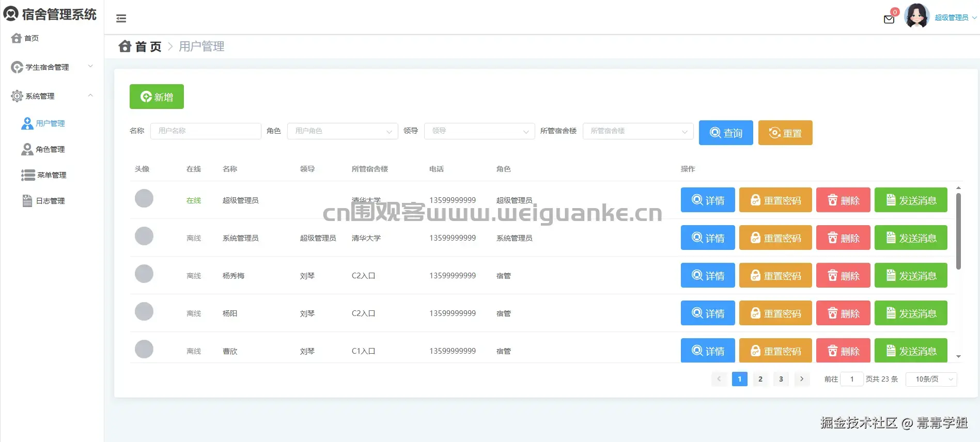Screen dimensions: 980x442
Task: Go to previous page arrow
Action: click(719, 379)
